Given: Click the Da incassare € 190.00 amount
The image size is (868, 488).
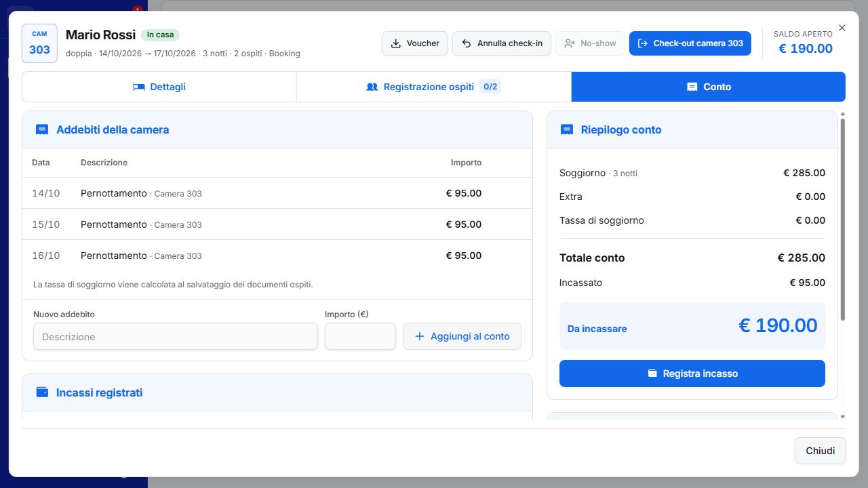Looking at the screenshot, I should [778, 326].
